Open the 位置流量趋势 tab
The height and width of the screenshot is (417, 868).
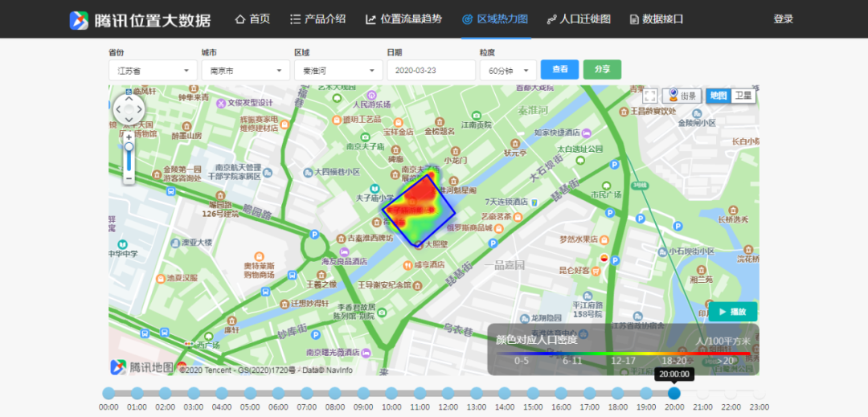pyautogui.click(x=404, y=19)
